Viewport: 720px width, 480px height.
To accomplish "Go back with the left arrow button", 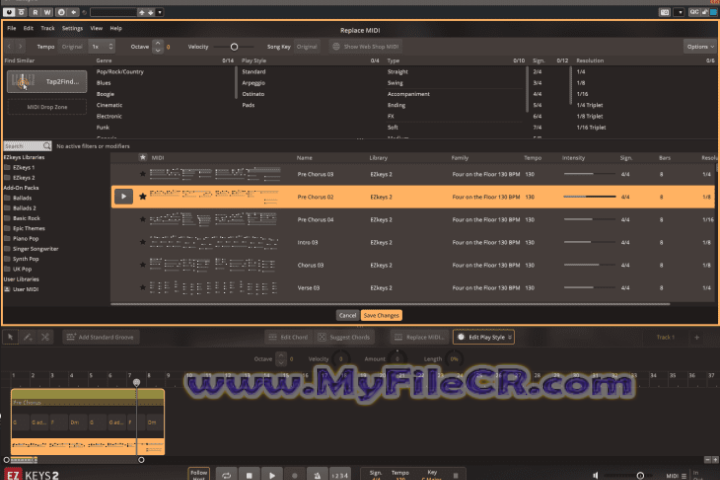I will [9, 46].
